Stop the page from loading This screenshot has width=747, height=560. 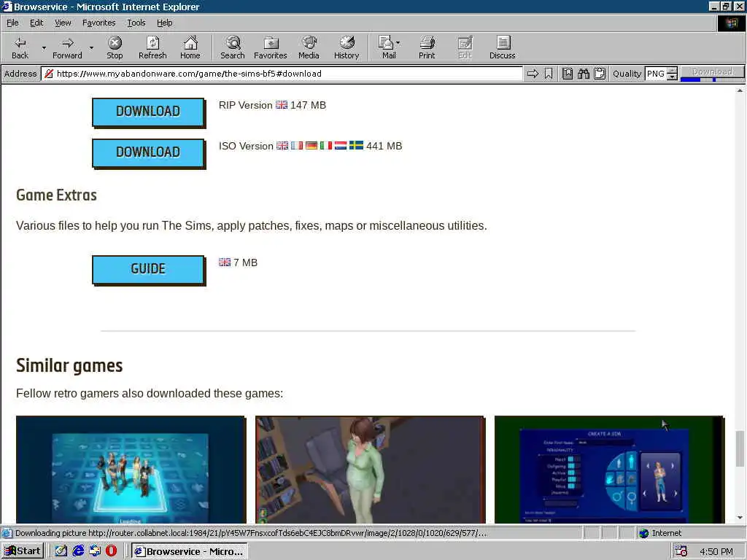point(115,47)
